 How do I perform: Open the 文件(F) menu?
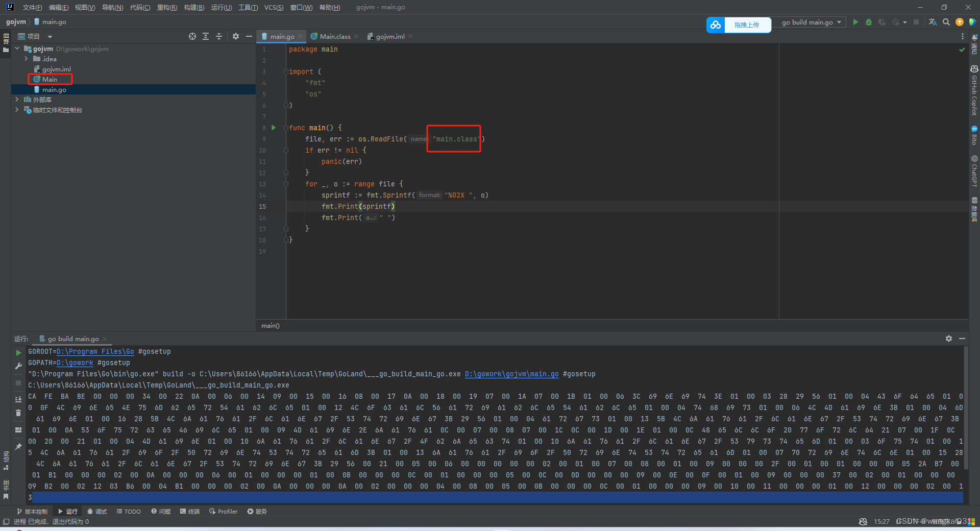(32, 7)
